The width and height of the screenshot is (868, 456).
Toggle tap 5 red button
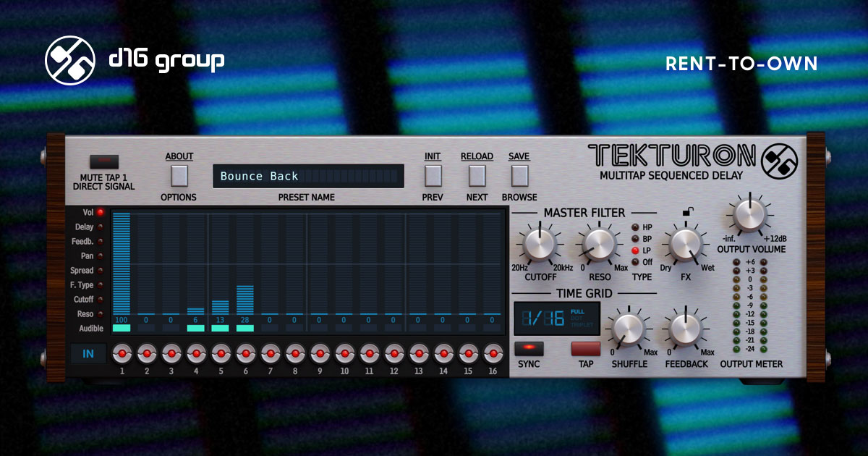coord(221,353)
